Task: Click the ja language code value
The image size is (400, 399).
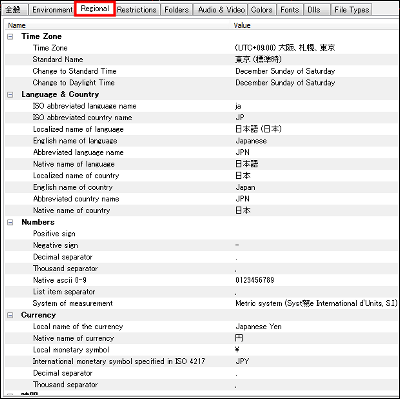Action: click(238, 106)
